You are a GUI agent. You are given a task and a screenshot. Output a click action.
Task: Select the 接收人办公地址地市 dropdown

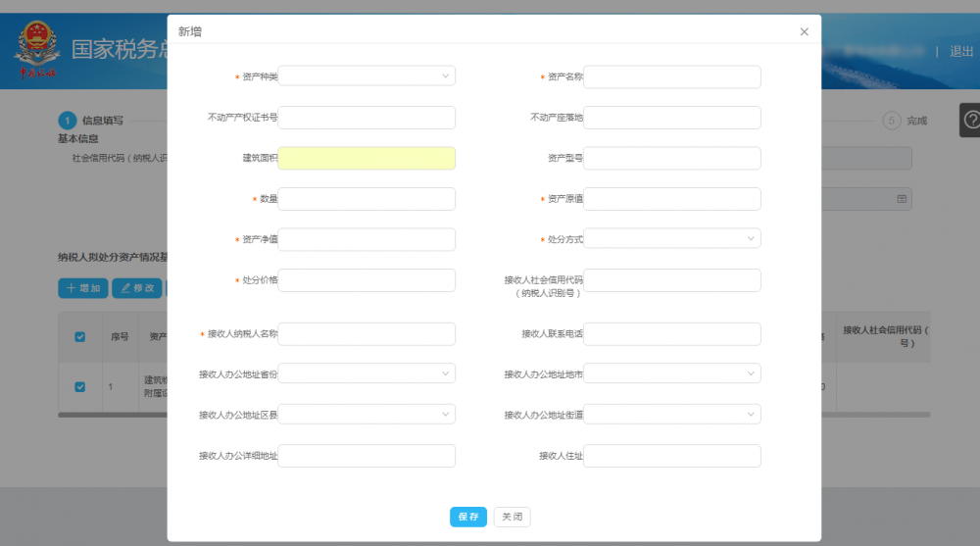click(x=671, y=373)
